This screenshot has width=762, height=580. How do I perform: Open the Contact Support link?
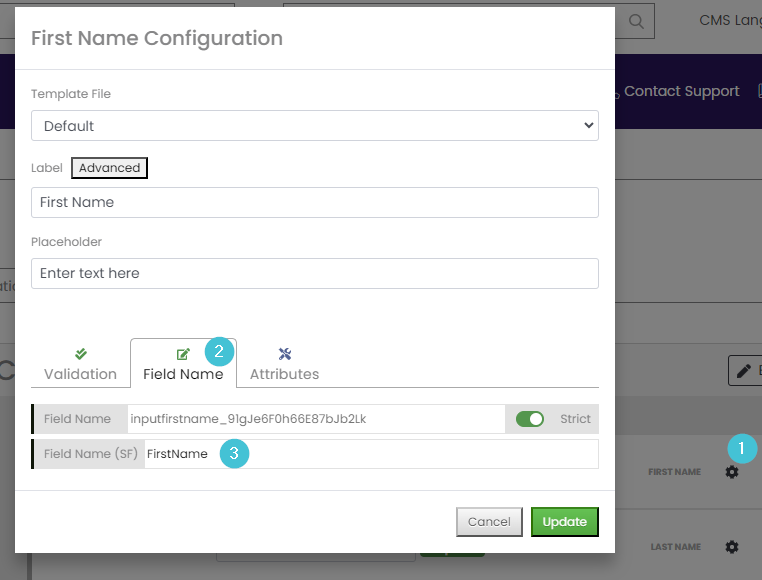pyautogui.click(x=681, y=91)
